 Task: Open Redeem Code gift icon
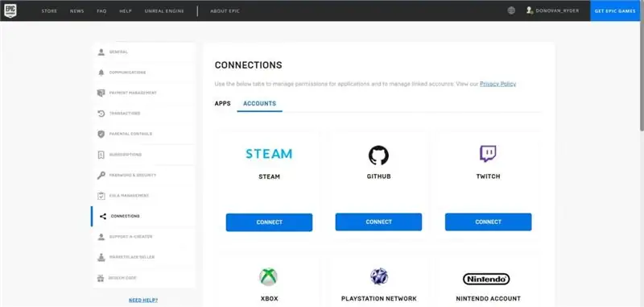(x=101, y=278)
